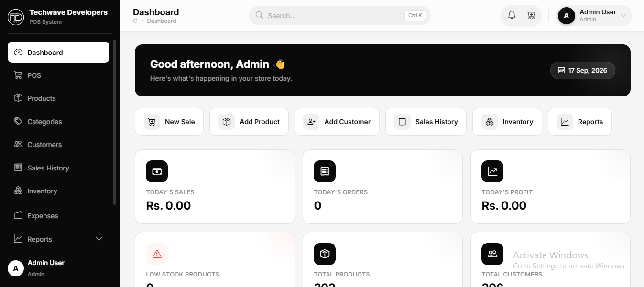644x287 pixels.
Task: Click the sidebar vertical scrollbar
Action: (115, 122)
